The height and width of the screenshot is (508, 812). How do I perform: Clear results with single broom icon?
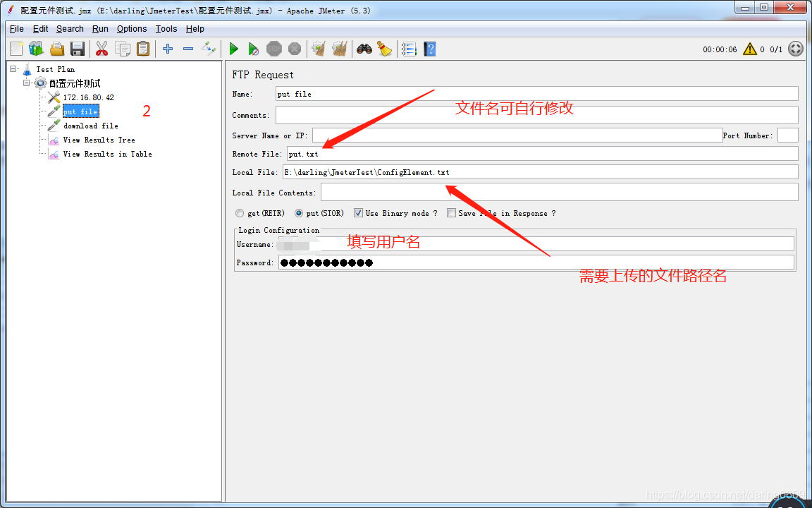(319, 49)
